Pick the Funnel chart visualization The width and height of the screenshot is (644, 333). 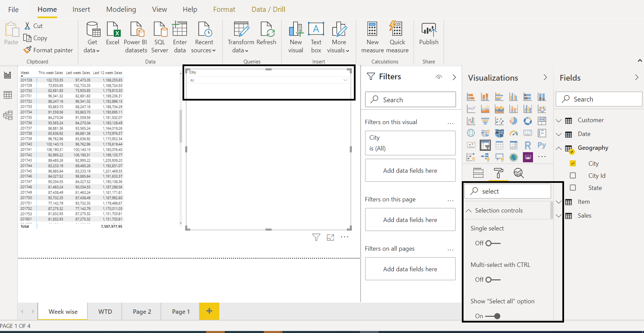pyautogui.click(x=485, y=121)
